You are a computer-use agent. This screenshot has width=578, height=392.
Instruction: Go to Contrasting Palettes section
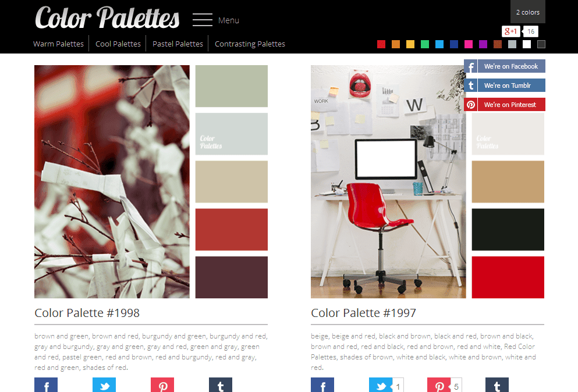coord(250,44)
